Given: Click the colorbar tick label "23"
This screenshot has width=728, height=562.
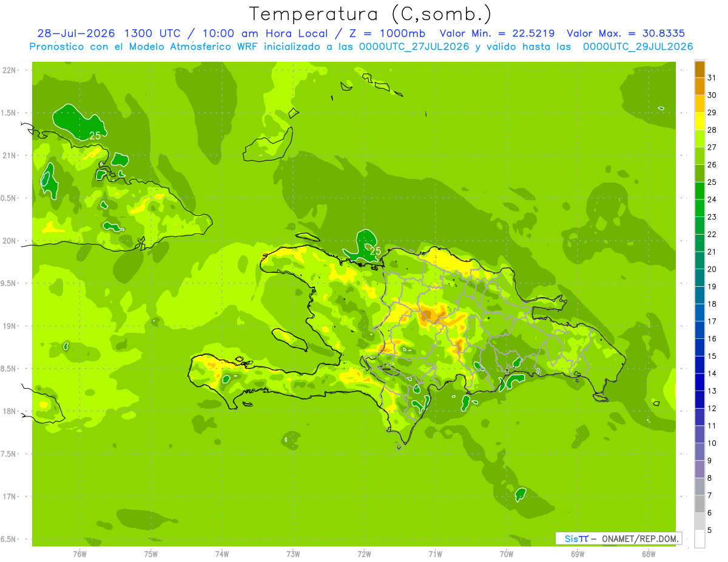Looking at the screenshot, I should pos(712,217).
